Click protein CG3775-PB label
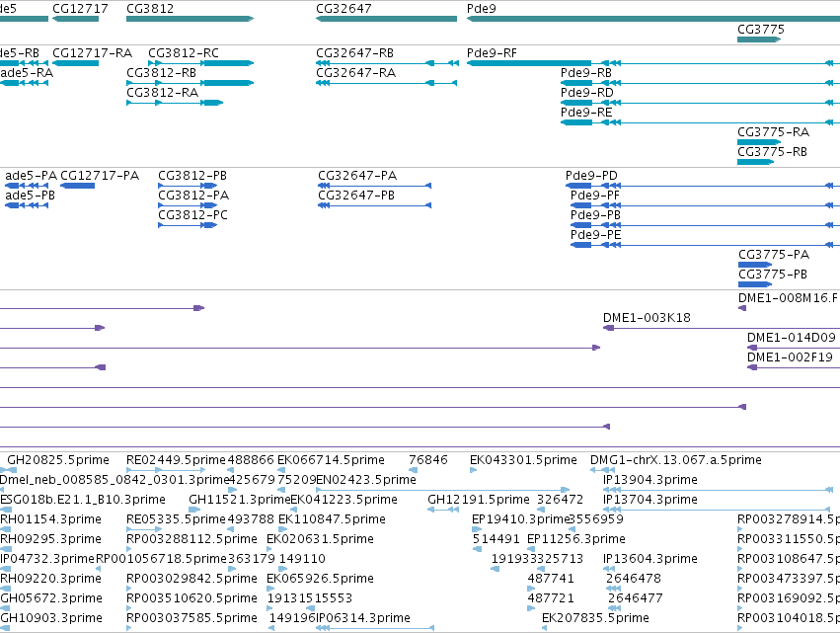Screen dimensions: 840x633 773,275
